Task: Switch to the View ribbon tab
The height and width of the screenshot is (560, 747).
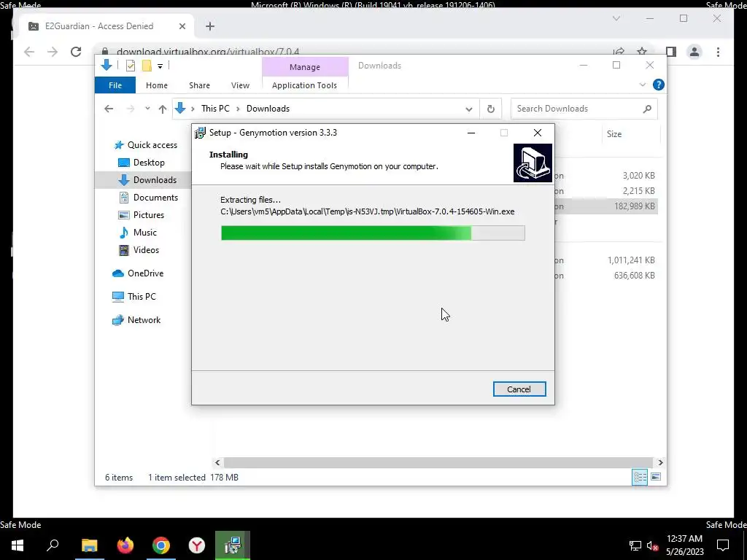Action: click(x=240, y=85)
